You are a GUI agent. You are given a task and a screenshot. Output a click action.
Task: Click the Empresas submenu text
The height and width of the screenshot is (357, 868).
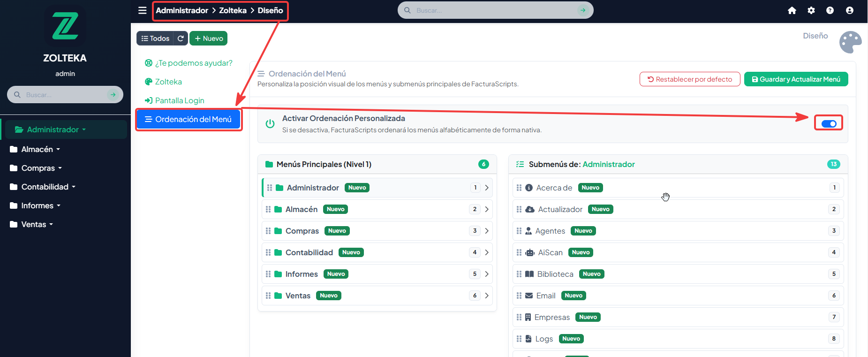tap(552, 317)
